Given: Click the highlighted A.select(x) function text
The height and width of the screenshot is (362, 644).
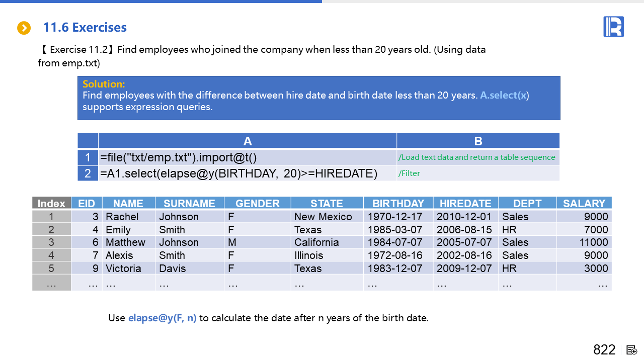Looking at the screenshot, I should (x=504, y=95).
